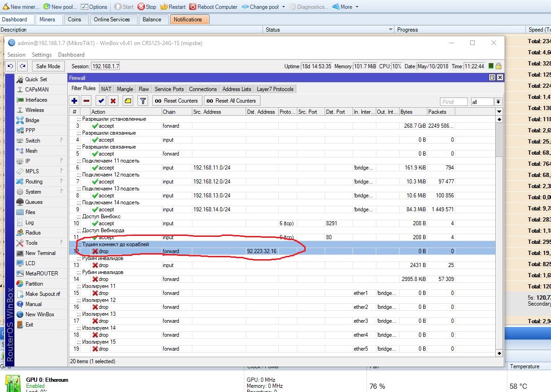
Task: Click the scroll down arrow of rules list
Action: point(499,353)
